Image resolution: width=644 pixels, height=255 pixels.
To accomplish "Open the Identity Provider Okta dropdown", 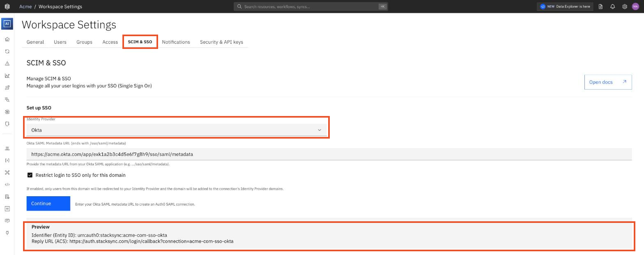I will [177, 130].
